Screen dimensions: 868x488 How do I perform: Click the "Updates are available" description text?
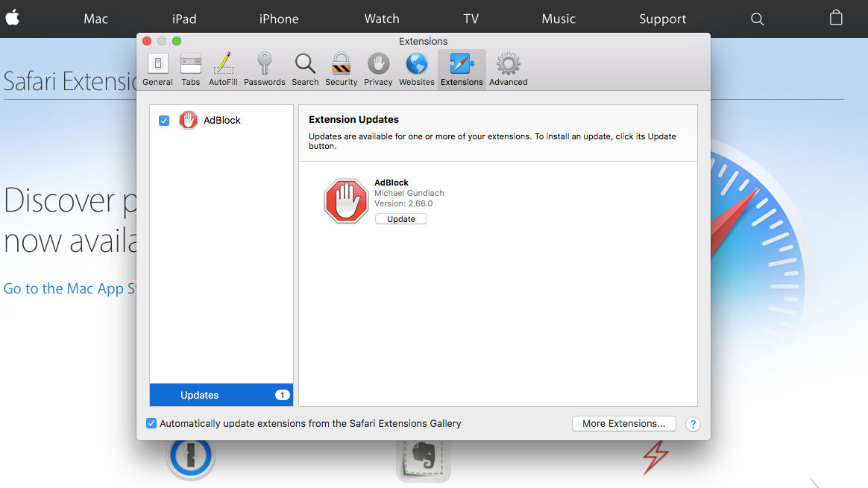click(x=492, y=141)
